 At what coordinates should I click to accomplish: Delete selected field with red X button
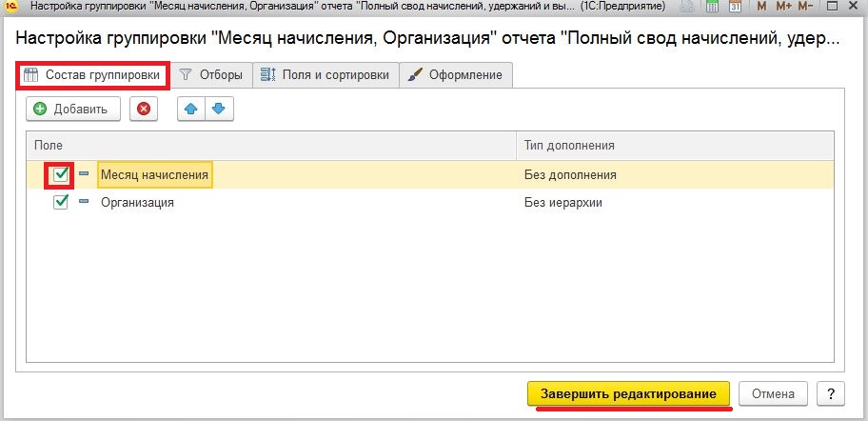144,110
